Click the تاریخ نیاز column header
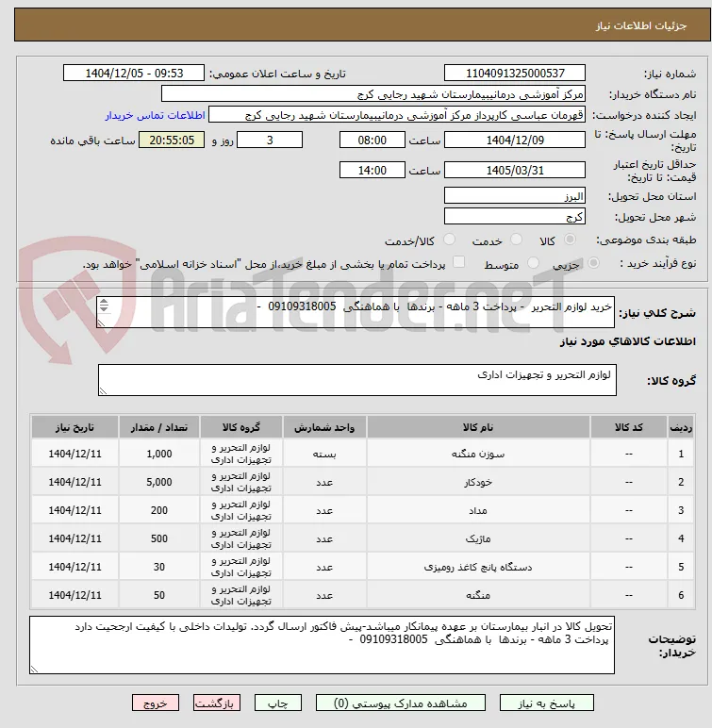Image resolution: width=712 pixels, height=728 pixels. pos(75,427)
